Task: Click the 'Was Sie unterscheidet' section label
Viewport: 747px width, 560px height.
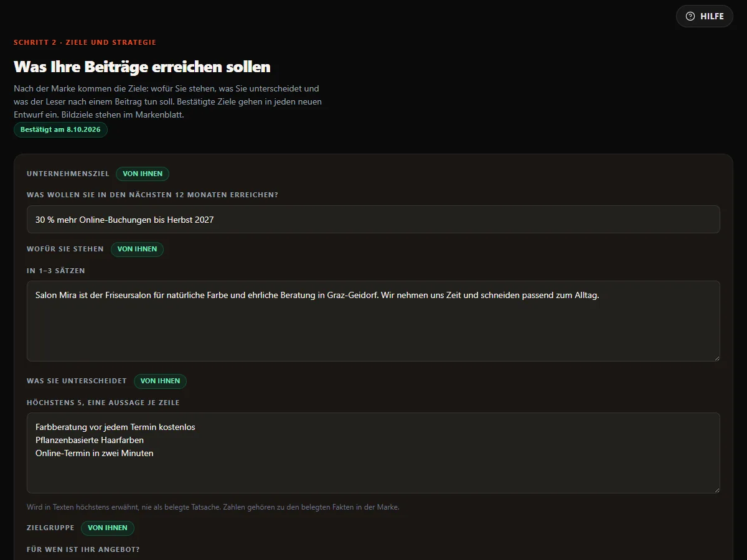Action: 77,381
